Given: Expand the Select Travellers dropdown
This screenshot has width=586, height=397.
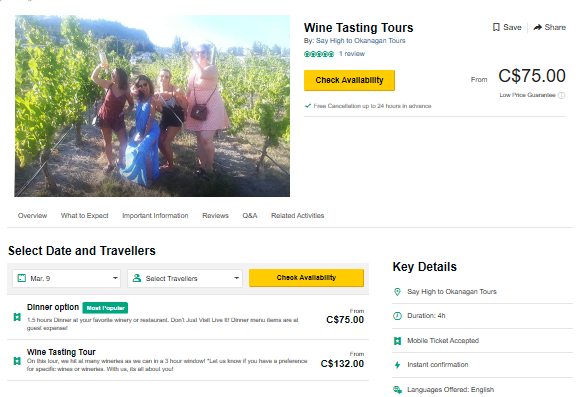Looking at the screenshot, I should tap(185, 278).
